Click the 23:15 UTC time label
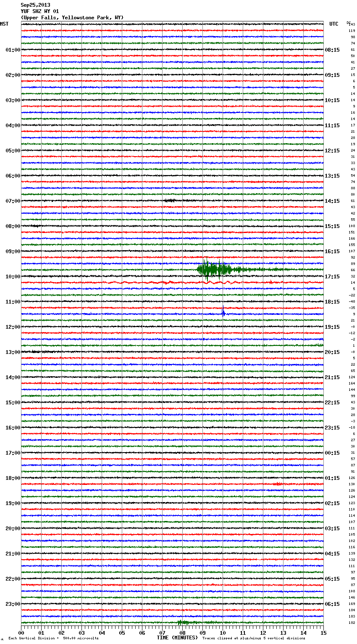Image resolution: width=357 pixels, height=644 pixels. (x=332, y=428)
